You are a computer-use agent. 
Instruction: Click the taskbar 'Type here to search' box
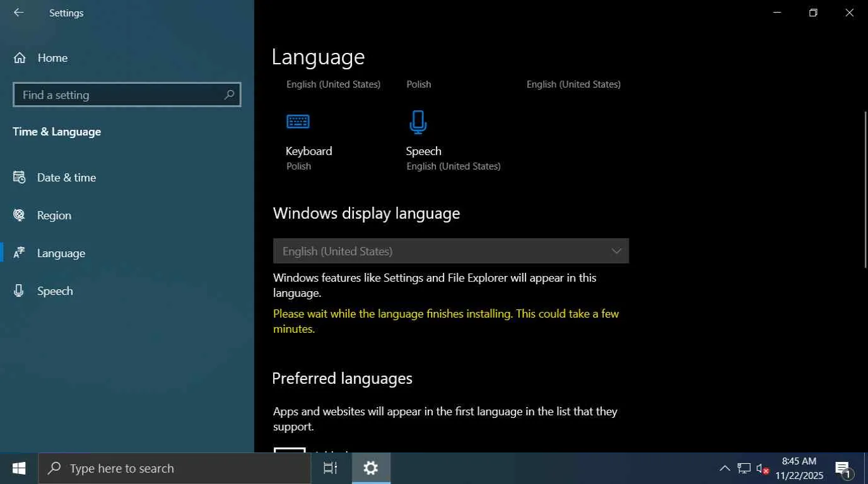(x=175, y=468)
